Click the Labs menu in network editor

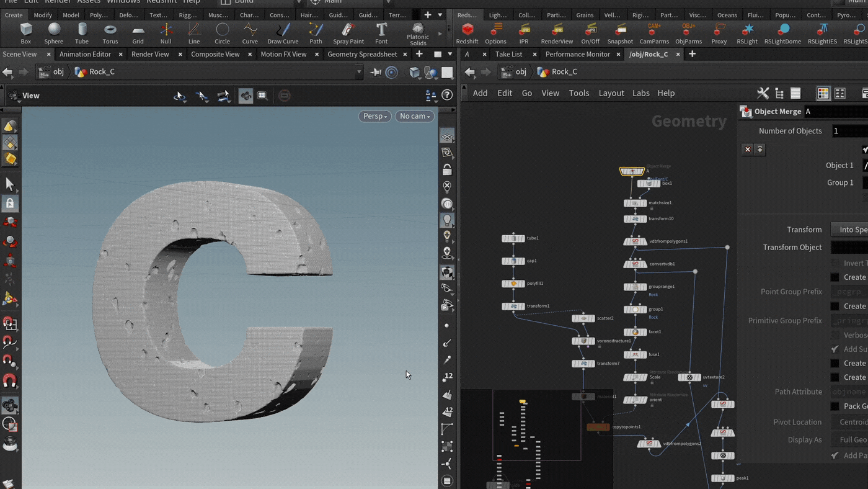(640, 93)
